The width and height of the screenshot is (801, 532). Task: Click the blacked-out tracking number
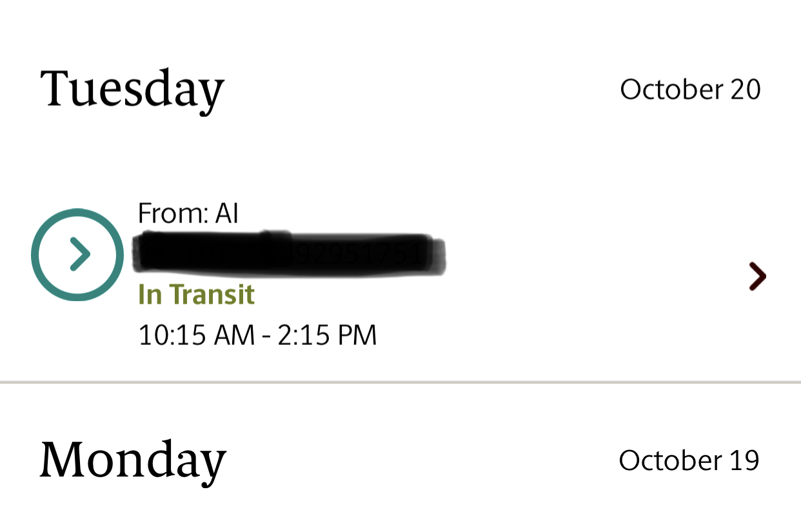coord(213,253)
